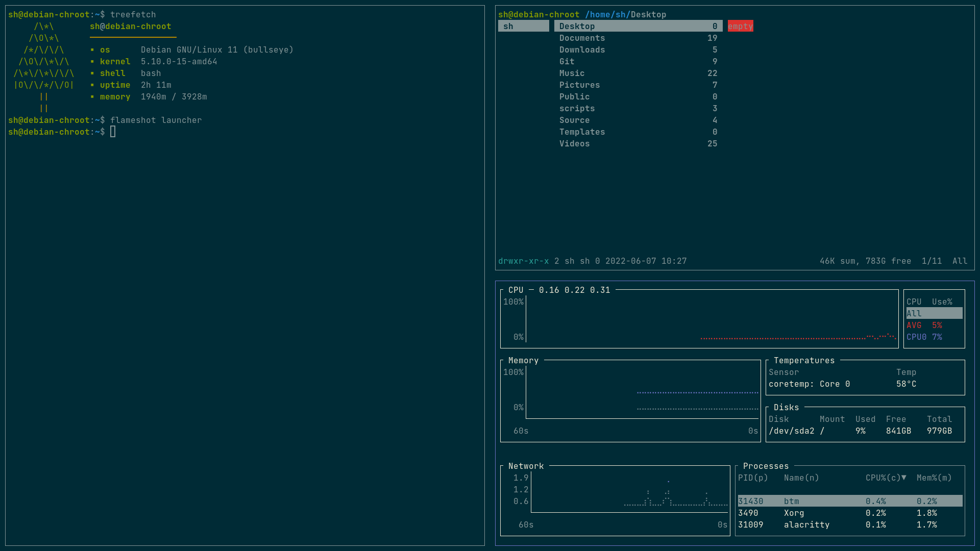Select the Videos directory row
The width and height of the screenshot is (980, 551).
click(x=574, y=144)
